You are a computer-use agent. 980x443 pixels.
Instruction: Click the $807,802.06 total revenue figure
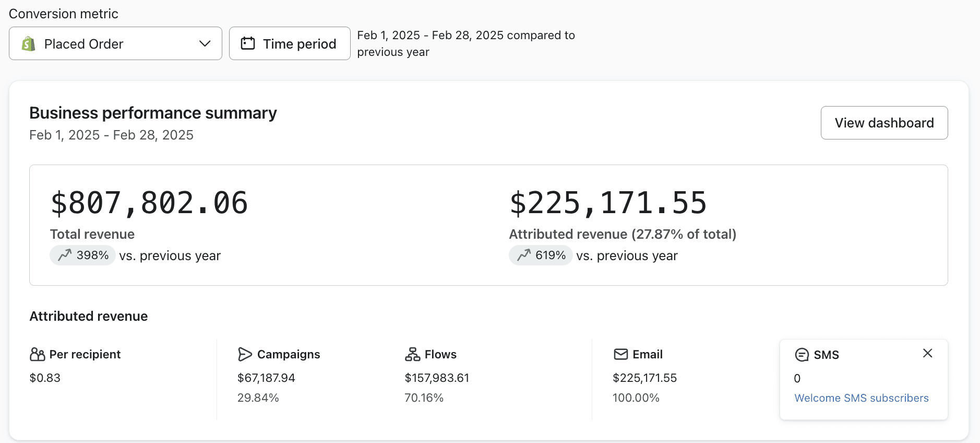coord(149,203)
